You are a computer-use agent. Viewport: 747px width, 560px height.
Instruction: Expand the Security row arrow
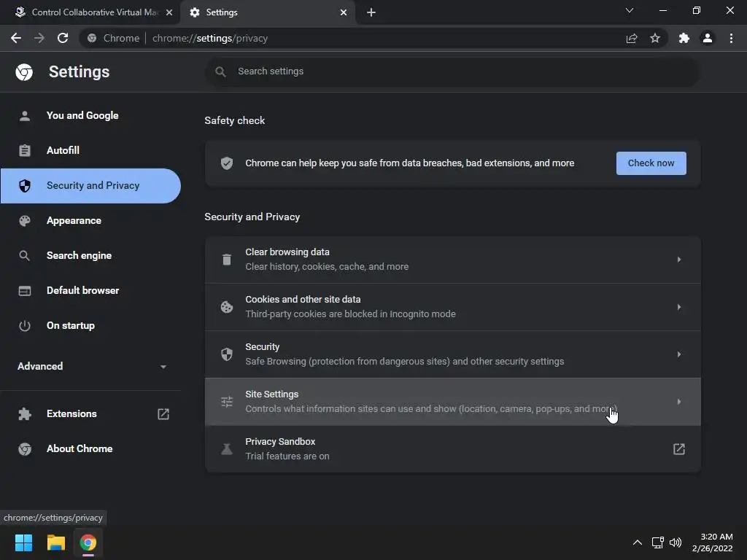coord(679,354)
